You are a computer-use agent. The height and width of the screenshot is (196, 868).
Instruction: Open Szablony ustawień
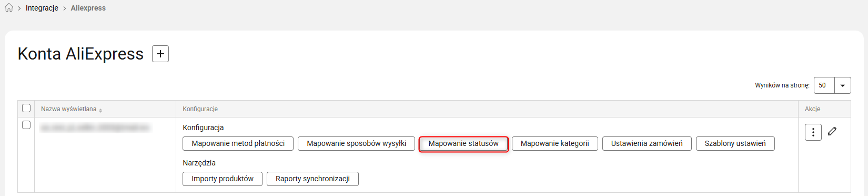tap(735, 143)
